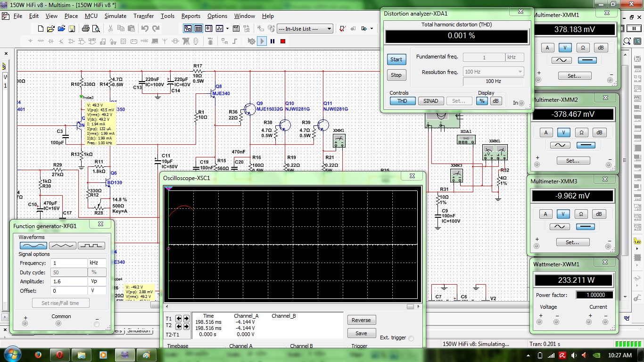Image resolution: width=644 pixels, height=362 pixels.
Task: Open Firefox from the taskbar
Action: 39,354
